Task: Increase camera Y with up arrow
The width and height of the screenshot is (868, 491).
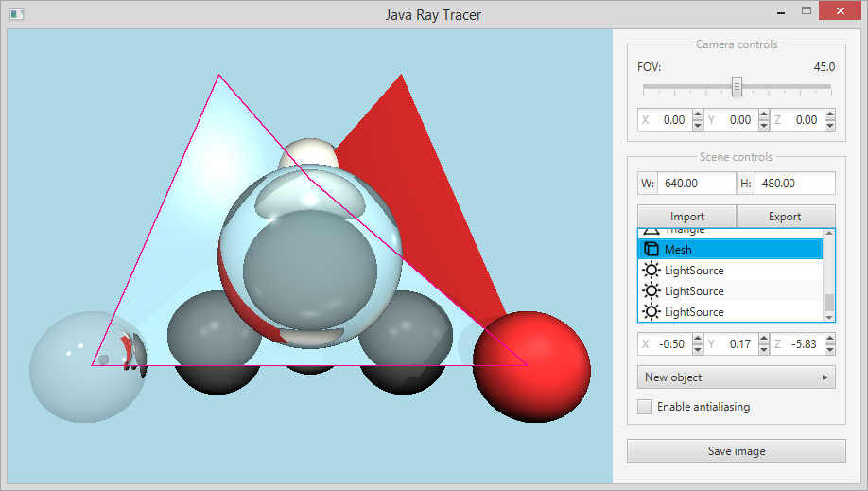Action: click(x=764, y=114)
